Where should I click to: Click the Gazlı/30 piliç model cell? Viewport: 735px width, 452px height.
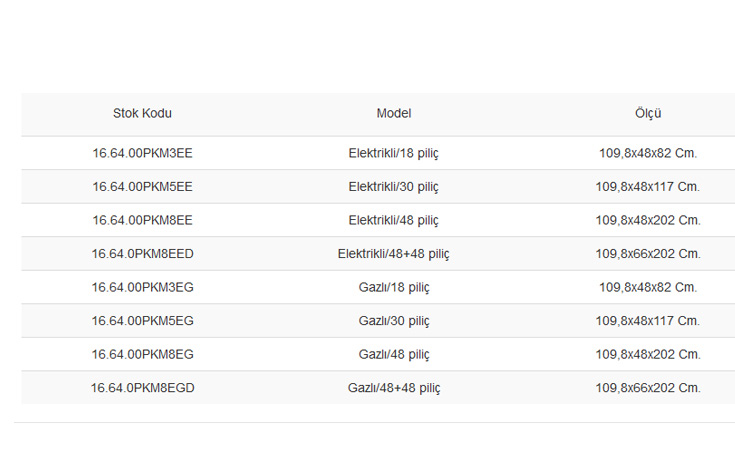(x=394, y=322)
